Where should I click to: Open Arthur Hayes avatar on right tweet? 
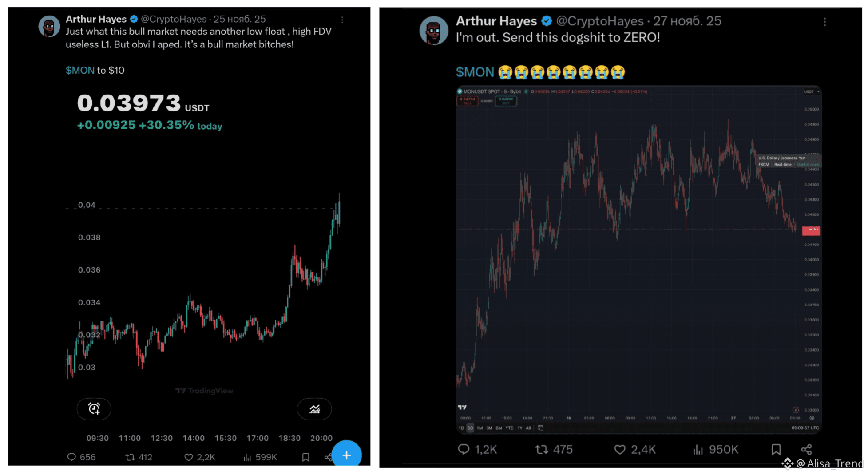(x=434, y=31)
